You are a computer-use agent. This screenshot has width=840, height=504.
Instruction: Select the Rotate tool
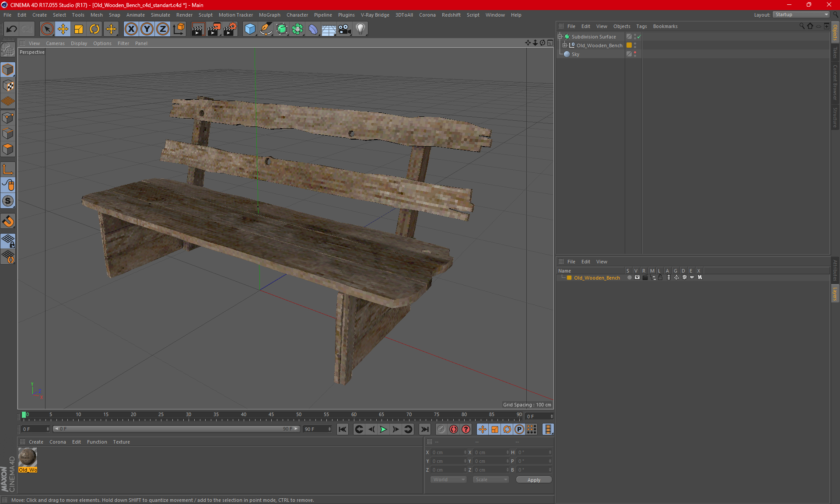click(94, 29)
